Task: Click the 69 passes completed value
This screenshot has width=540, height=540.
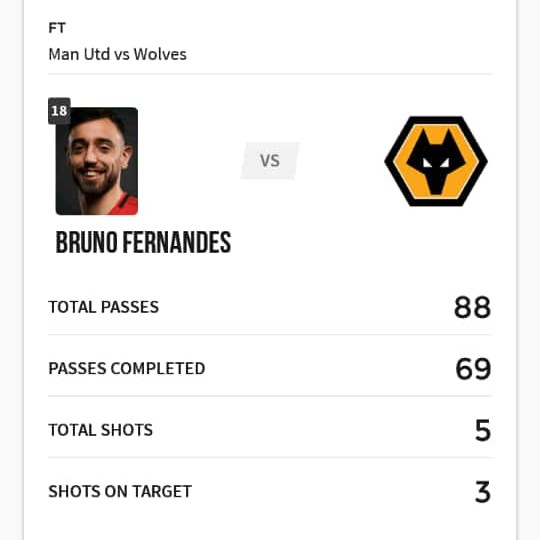Action: click(473, 369)
